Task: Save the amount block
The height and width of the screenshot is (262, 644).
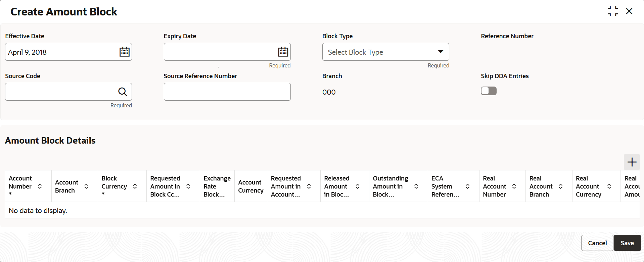Action: [x=627, y=243]
